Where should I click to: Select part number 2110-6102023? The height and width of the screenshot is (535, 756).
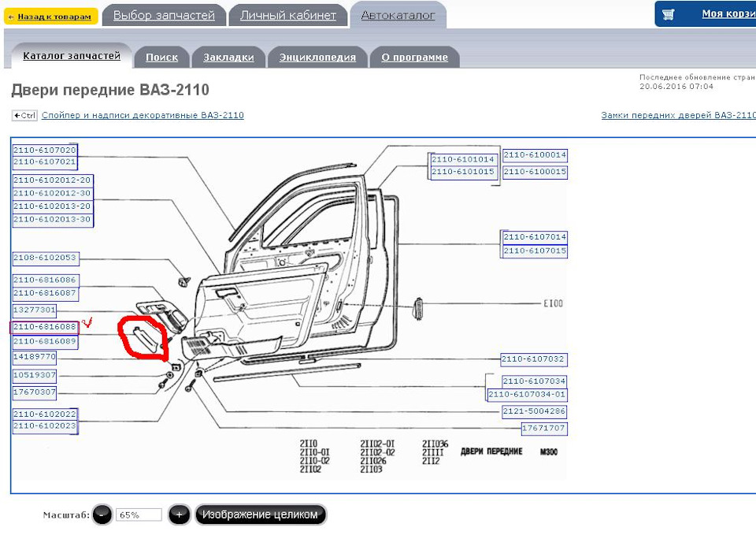click(x=45, y=426)
